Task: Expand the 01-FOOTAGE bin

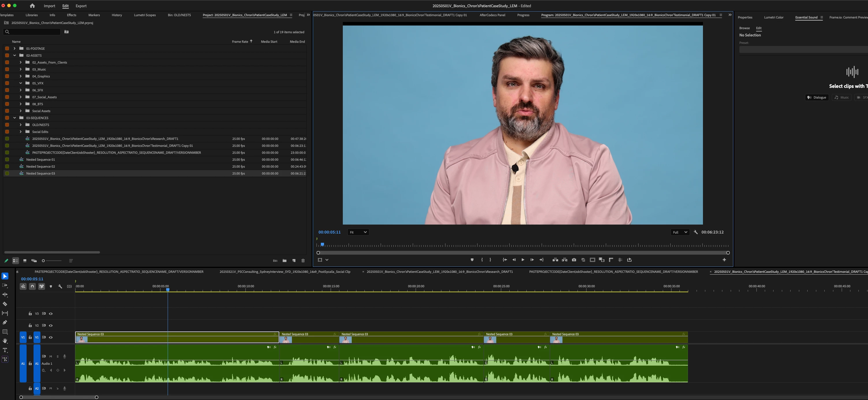Action: point(14,49)
